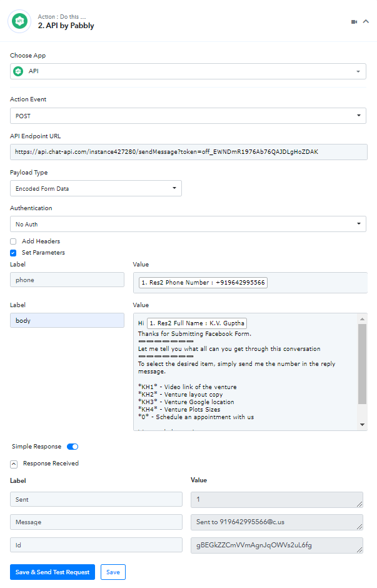Collapse the action step with chevron up
The height and width of the screenshot is (588, 377).
click(366, 21)
